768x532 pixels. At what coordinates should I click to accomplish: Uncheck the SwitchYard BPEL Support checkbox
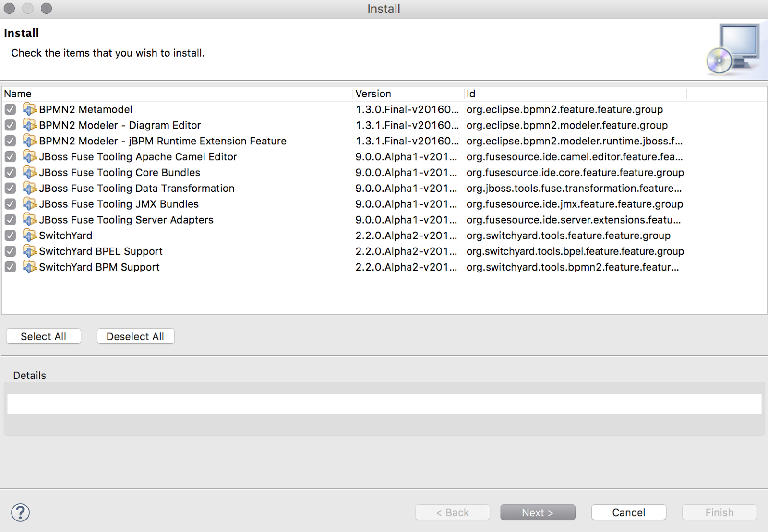click(10, 251)
